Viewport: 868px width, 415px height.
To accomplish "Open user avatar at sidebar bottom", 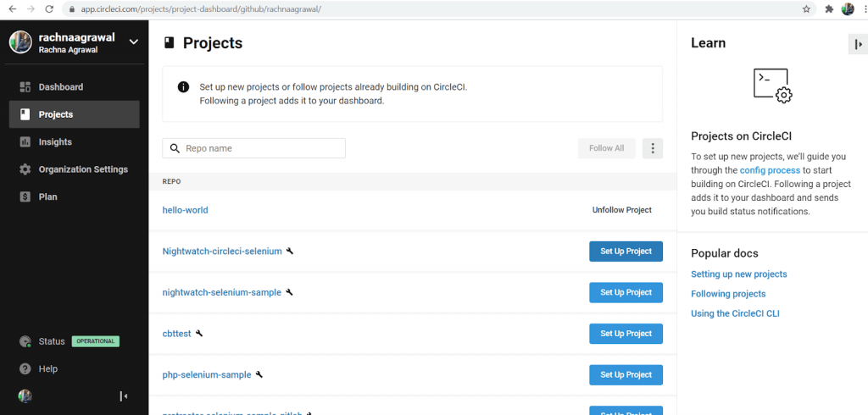I will (x=25, y=396).
